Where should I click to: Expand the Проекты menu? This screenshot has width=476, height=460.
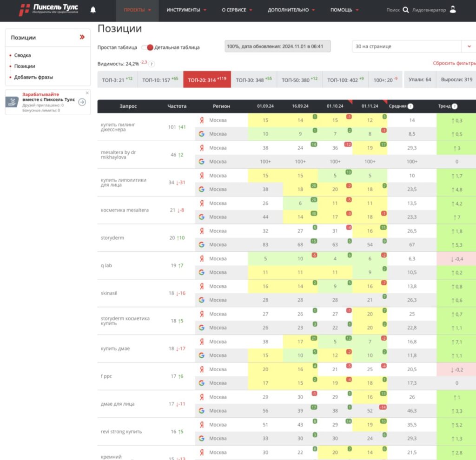pyautogui.click(x=137, y=10)
